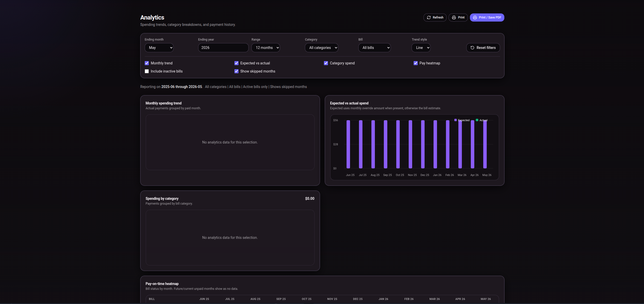Click the Analytics page heading
The height and width of the screenshot is (304, 644).
tap(152, 17)
